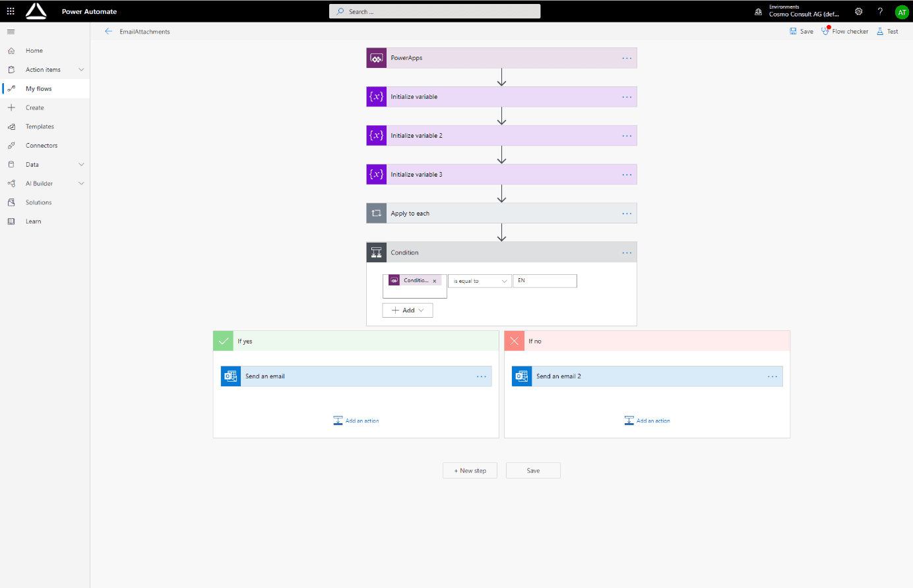Expand the AI Builder section
The width and height of the screenshot is (913, 588).
coord(81,184)
